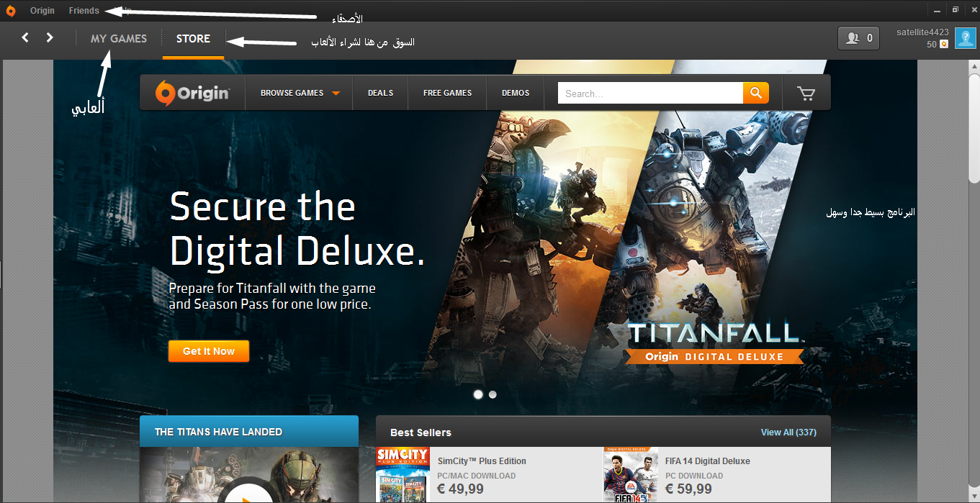Click the Best Sellers heading

click(421, 432)
